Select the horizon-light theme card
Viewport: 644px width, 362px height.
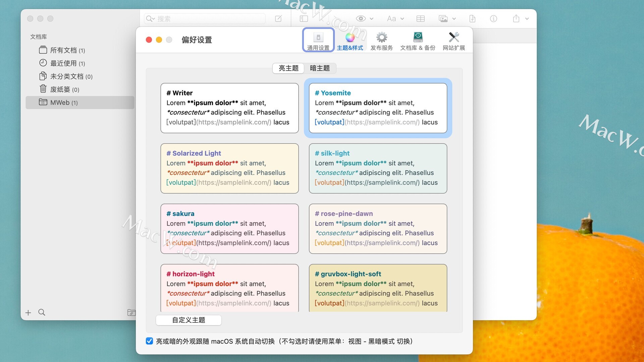click(x=229, y=288)
